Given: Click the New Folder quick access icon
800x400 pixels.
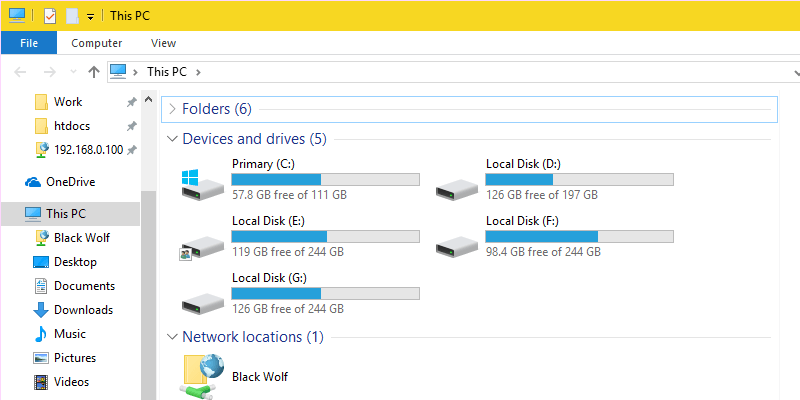Looking at the screenshot, I should pos(72,16).
